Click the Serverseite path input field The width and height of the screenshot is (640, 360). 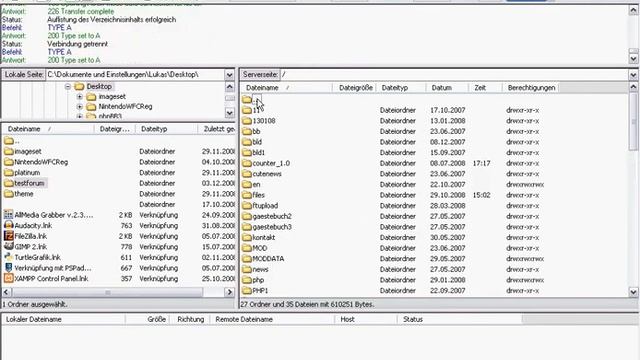(x=454, y=75)
